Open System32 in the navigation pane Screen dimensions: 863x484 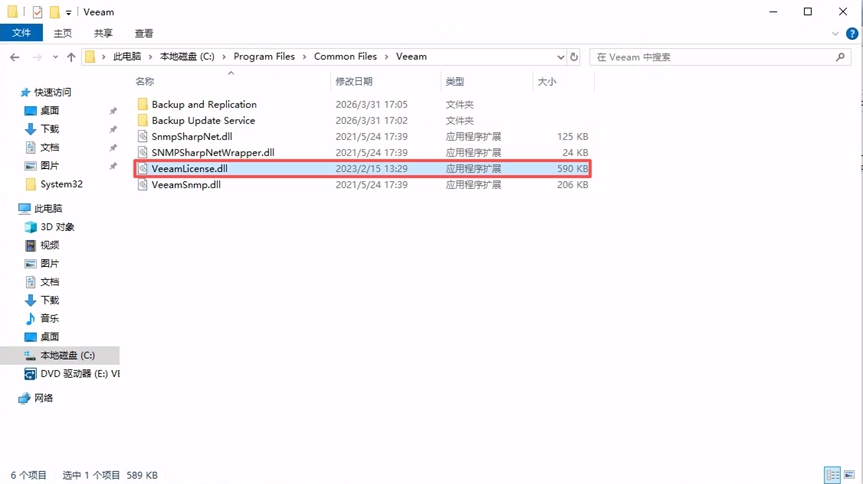(61, 184)
